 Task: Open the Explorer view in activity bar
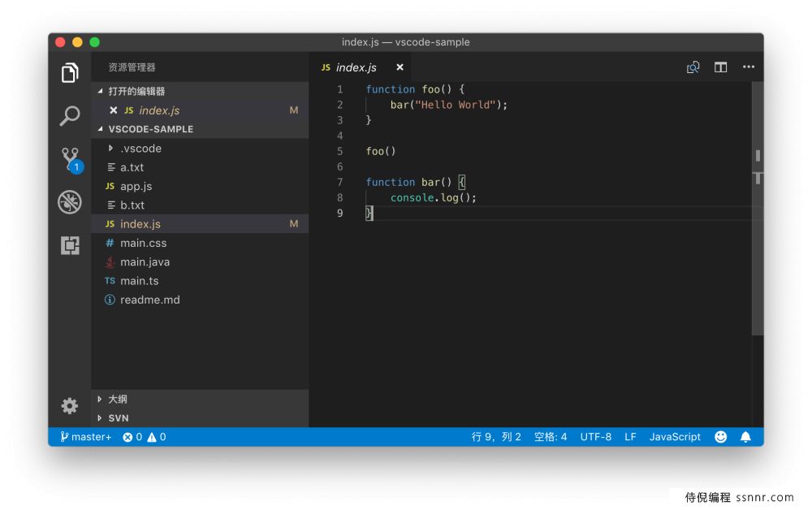tap(70, 72)
